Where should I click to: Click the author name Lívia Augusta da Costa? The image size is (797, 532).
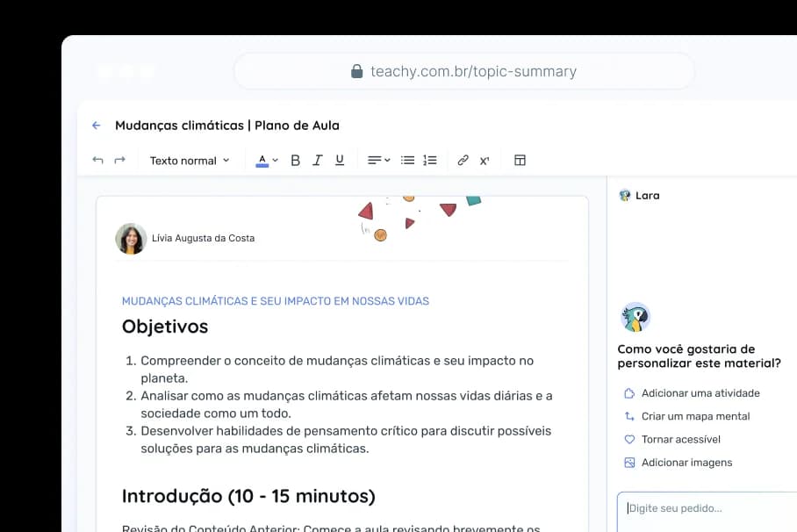204,238
